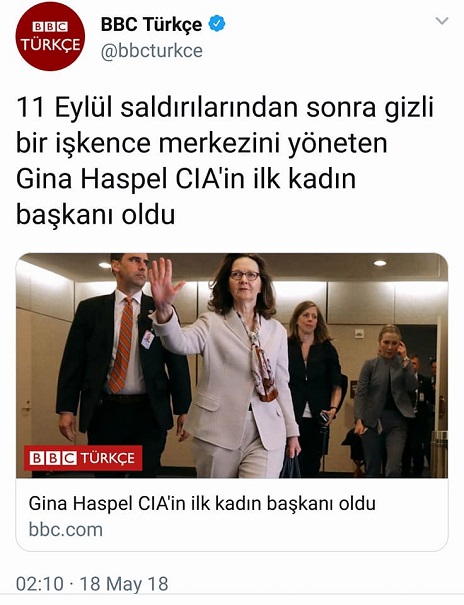Open the BBC Türkçe display name
Image resolution: width=464 pixels, height=605 pixels.
(x=151, y=24)
